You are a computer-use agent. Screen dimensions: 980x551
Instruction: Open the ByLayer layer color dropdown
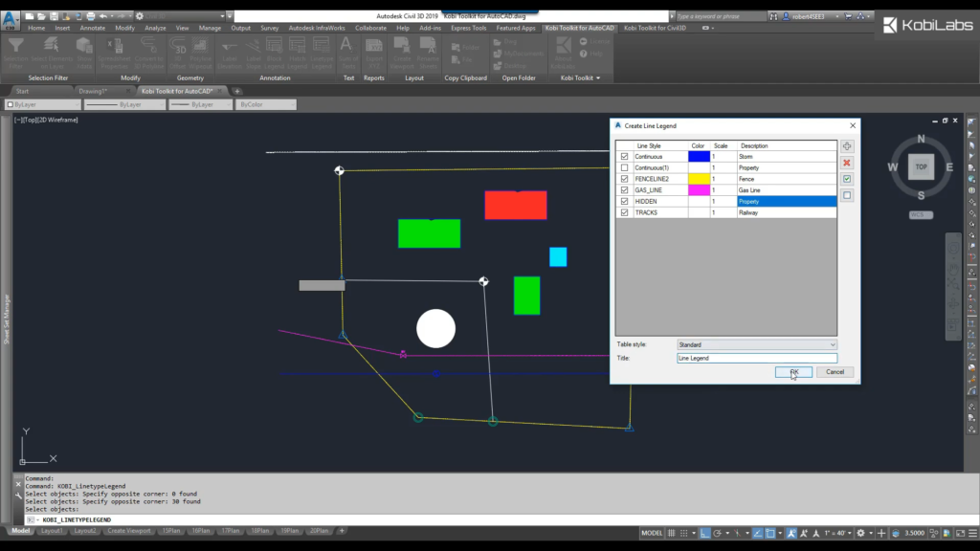42,104
